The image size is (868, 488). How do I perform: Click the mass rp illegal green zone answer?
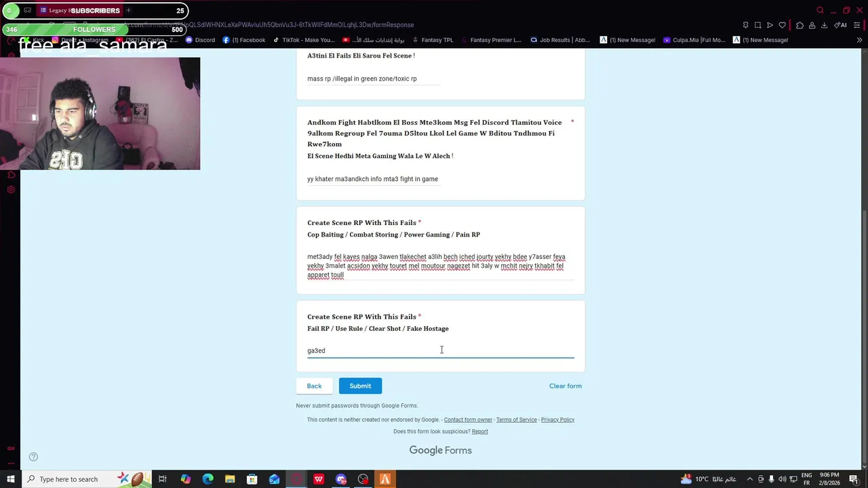[374, 79]
